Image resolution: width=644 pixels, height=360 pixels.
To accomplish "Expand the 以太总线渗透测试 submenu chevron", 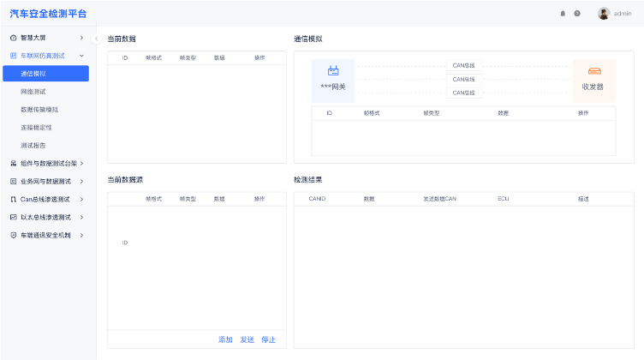I will tap(81, 217).
